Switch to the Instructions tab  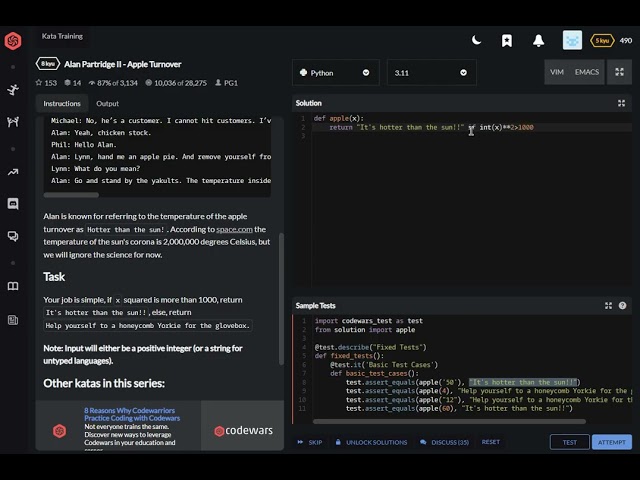[62, 104]
